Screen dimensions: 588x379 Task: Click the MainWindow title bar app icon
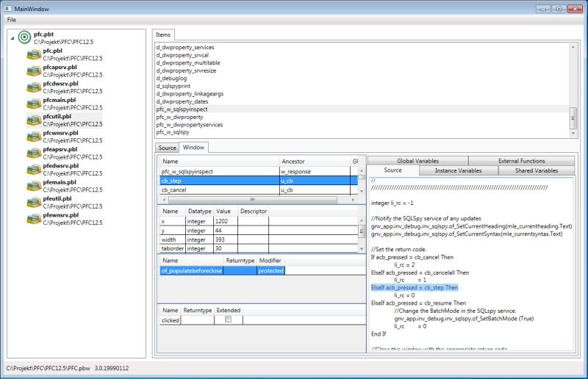click(x=8, y=9)
